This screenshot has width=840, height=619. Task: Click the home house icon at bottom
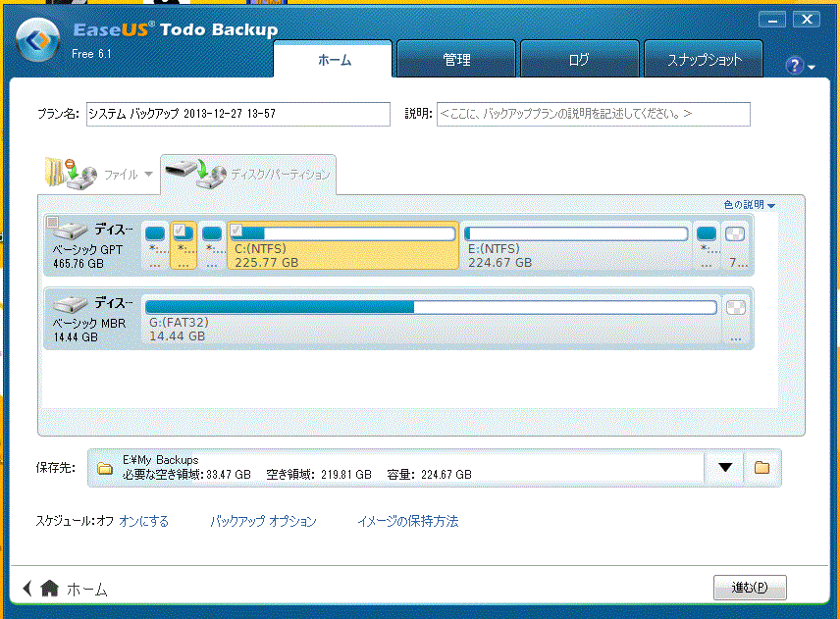tap(50, 588)
